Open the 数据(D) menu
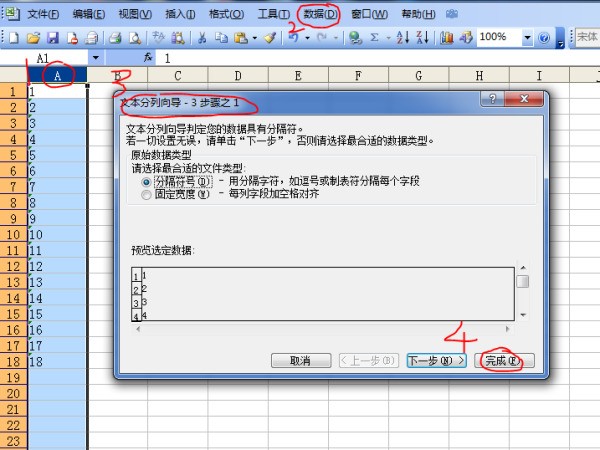The width and height of the screenshot is (600, 450). (x=320, y=14)
